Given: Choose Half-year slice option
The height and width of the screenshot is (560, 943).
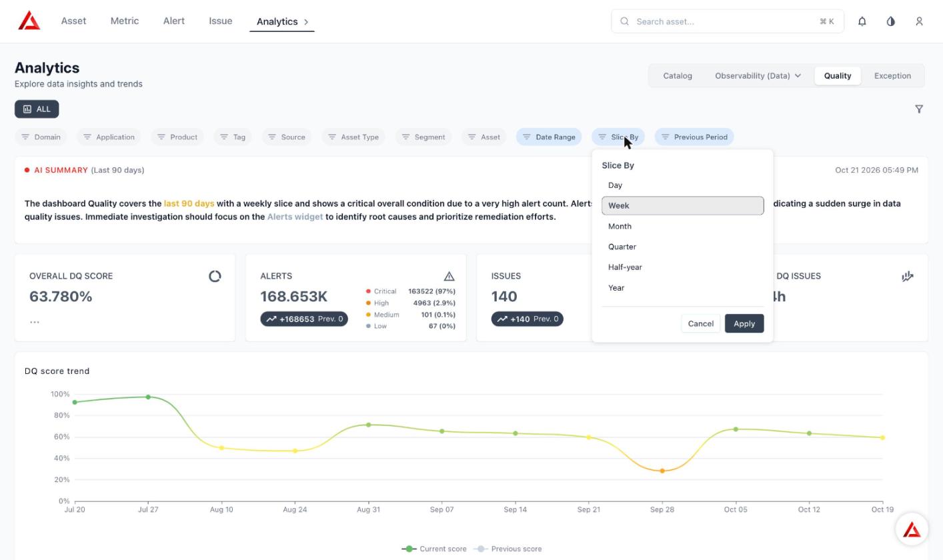Looking at the screenshot, I should pos(682,267).
